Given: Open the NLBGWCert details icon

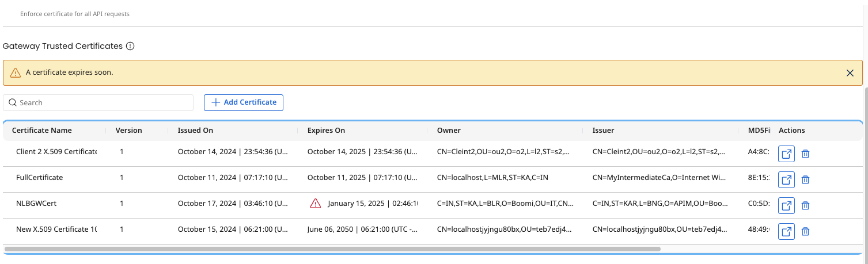Looking at the screenshot, I should coord(786,205).
